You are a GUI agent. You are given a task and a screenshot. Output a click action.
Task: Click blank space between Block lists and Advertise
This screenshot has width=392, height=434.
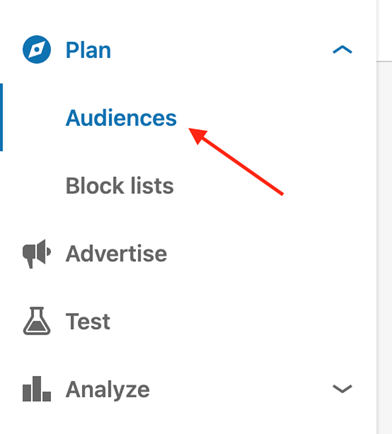point(187,218)
